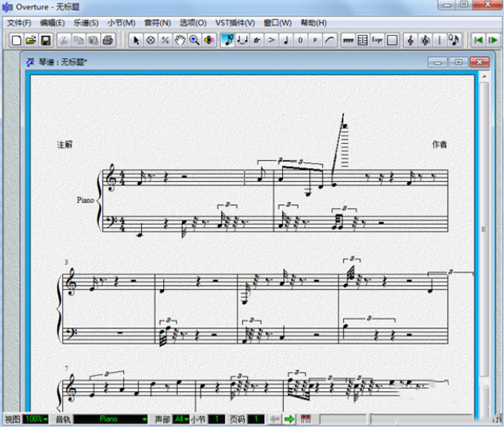Toggle the accent mark palette button

click(272, 39)
